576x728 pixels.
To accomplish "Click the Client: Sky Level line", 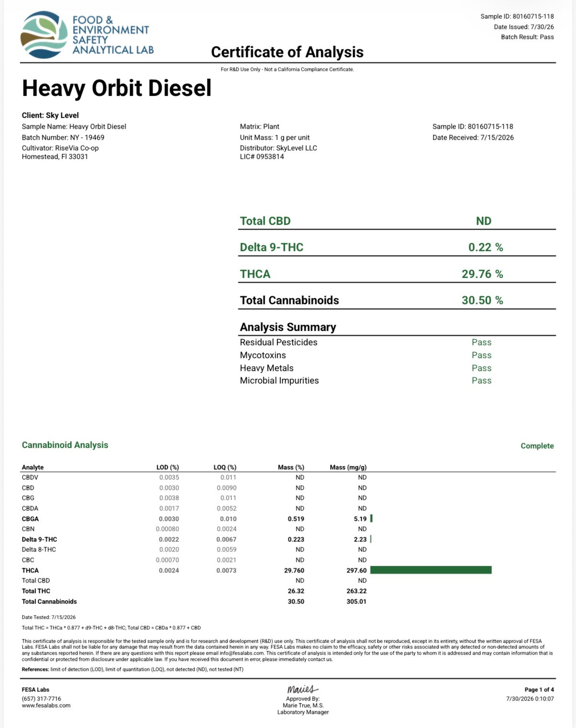I will pyautogui.click(x=50, y=115).
